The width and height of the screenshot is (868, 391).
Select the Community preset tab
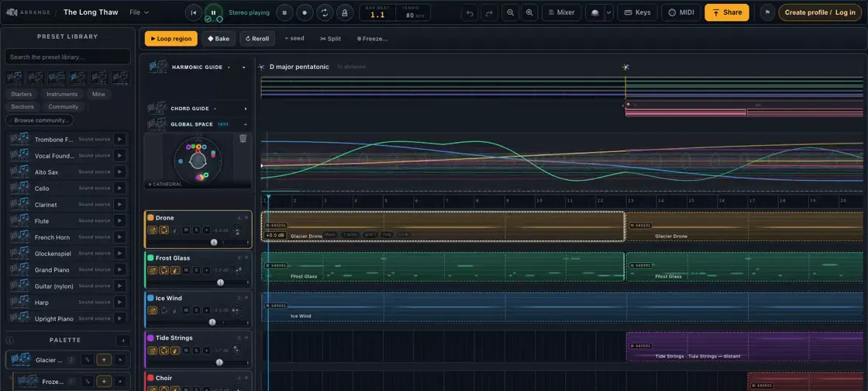click(63, 106)
